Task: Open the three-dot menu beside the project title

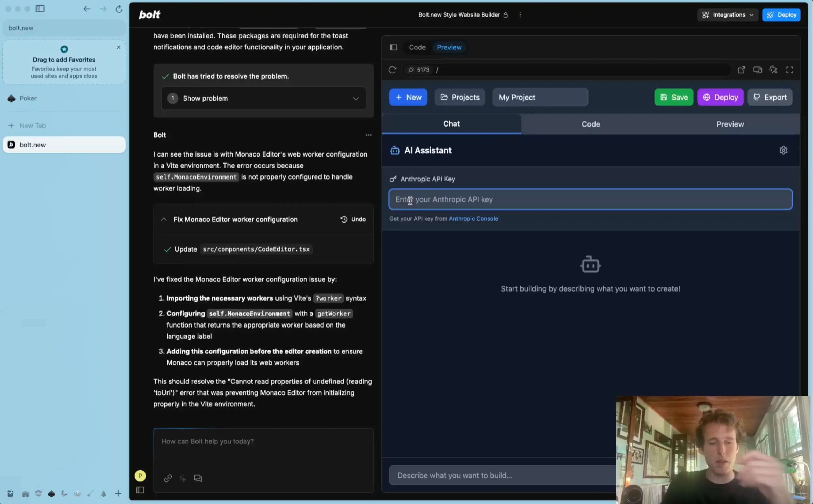Action: [x=520, y=15]
